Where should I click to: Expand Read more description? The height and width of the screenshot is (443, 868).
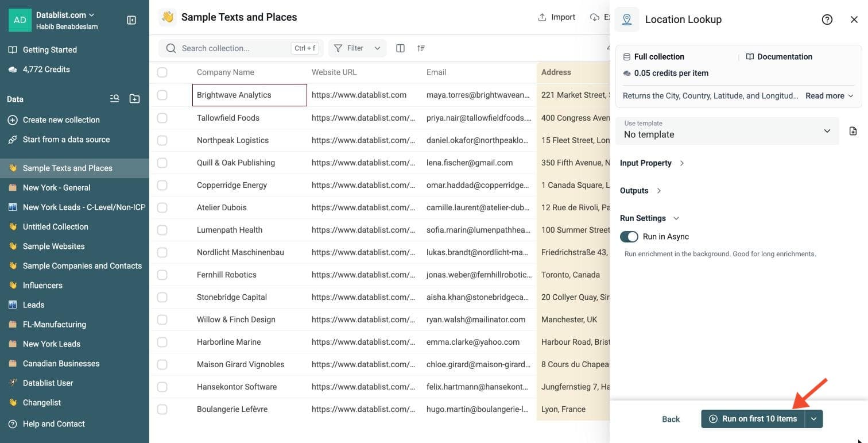tap(830, 96)
